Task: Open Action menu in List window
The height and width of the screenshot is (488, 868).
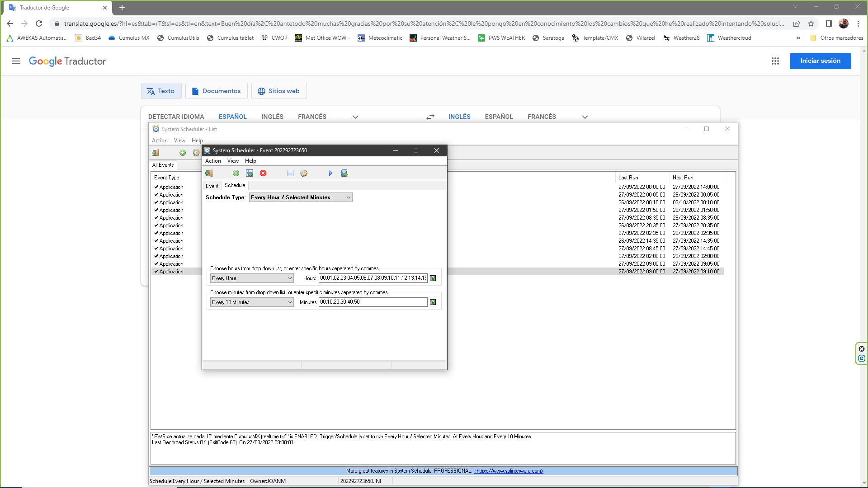Action: click(x=160, y=141)
